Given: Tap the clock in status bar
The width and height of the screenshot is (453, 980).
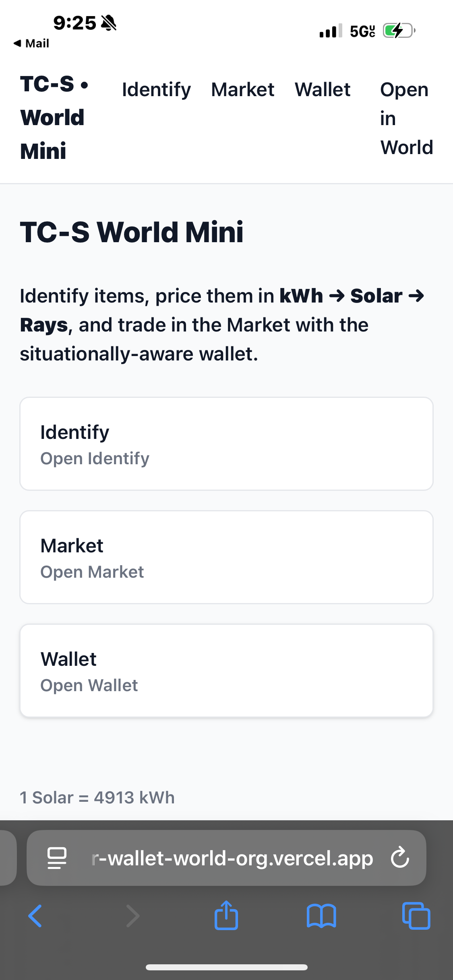Looking at the screenshot, I should coord(74,23).
